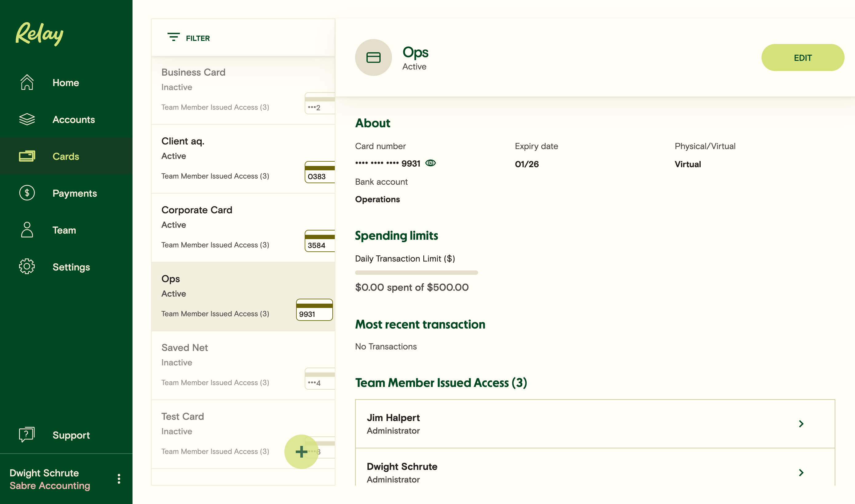
Task: Open the three-dot user menu
Action: tap(119, 478)
